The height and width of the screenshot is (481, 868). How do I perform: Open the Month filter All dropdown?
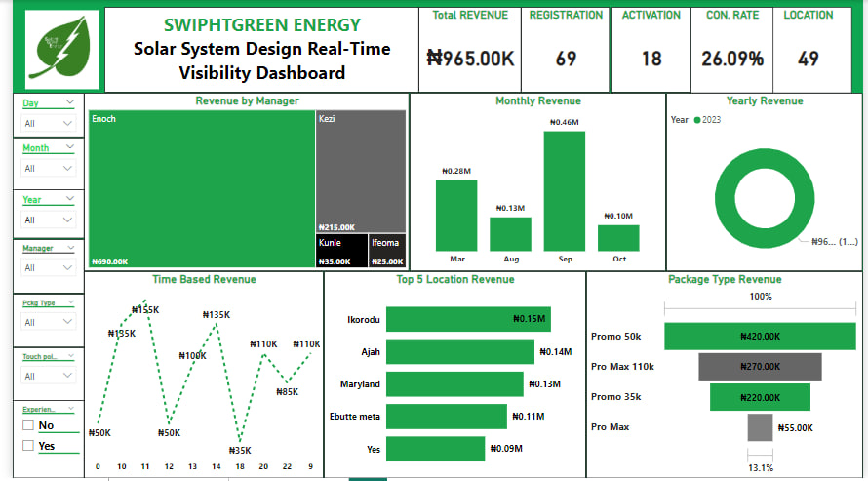coord(48,168)
